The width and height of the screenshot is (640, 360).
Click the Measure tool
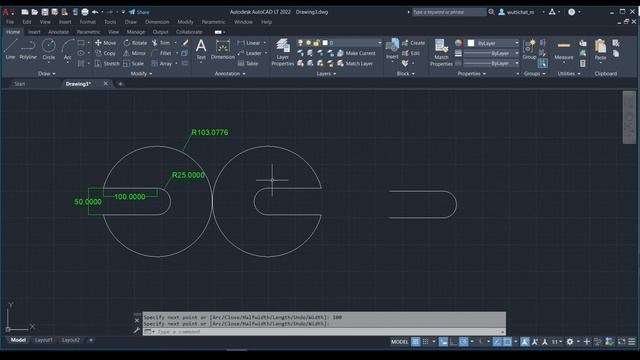[x=564, y=50]
